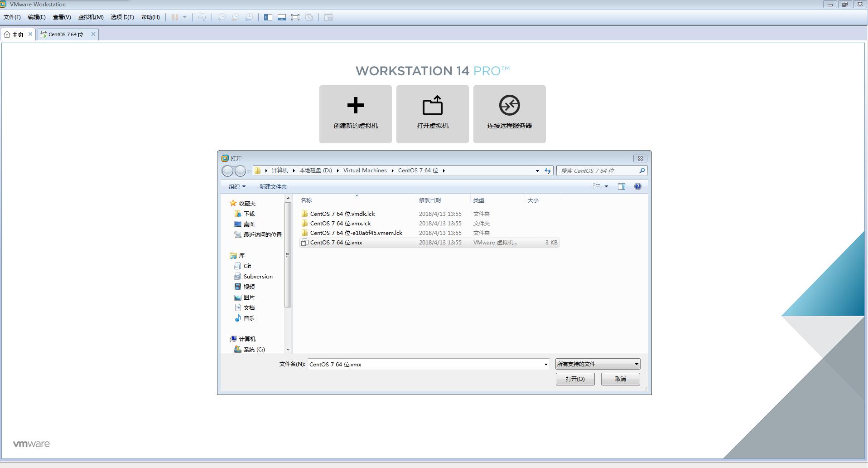Image resolution: width=868 pixels, height=468 pixels.
Task: Open the 查看(V) menu
Action: point(62,17)
